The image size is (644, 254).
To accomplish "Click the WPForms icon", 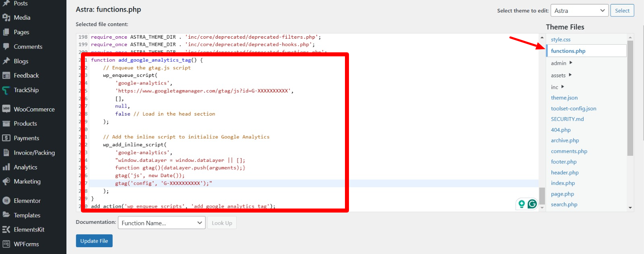I will 6,244.
